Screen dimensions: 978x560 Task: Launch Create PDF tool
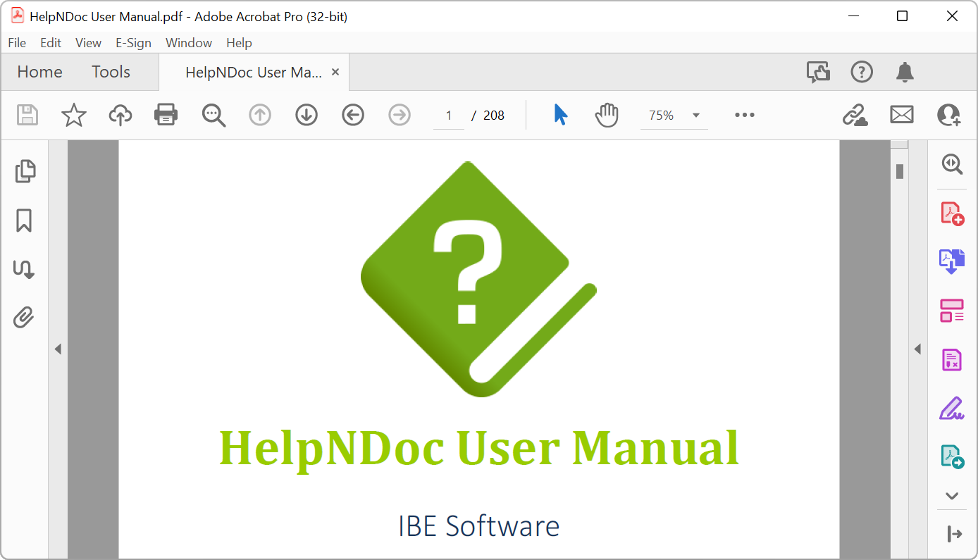[953, 213]
